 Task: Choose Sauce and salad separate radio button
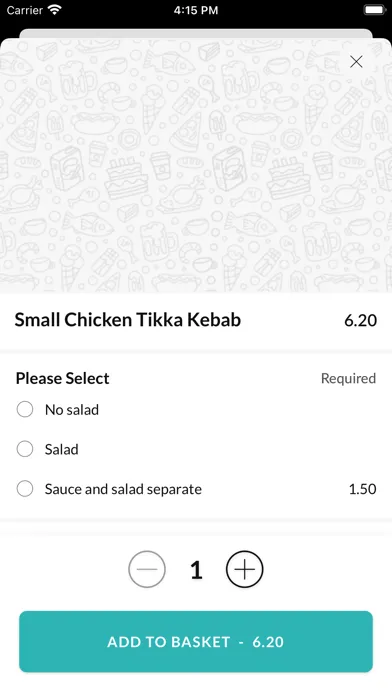coord(25,489)
